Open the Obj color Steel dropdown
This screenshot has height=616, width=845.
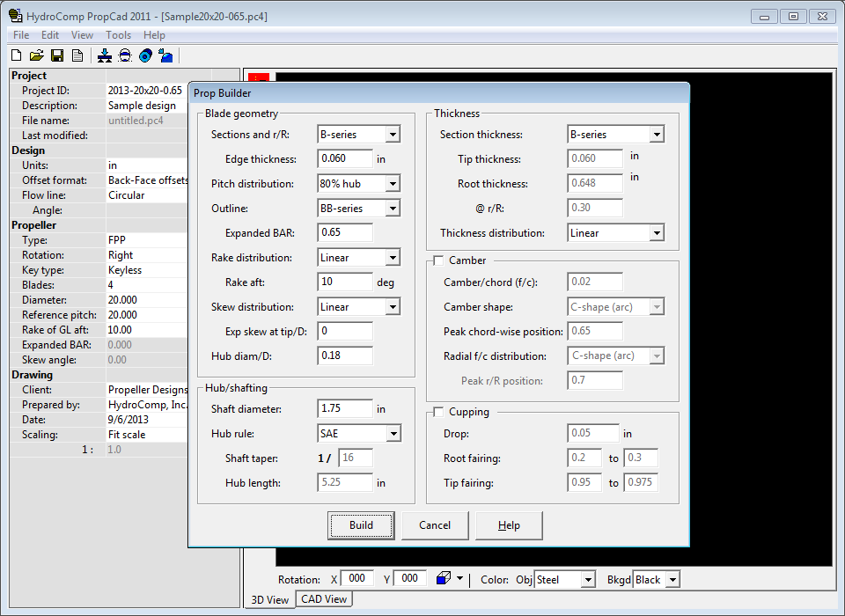coord(587,580)
